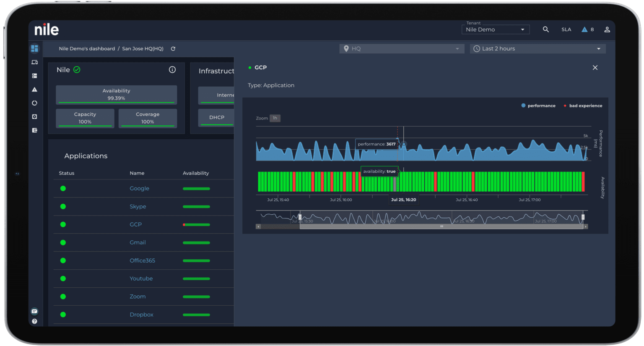Screen dimensions: 644x346
Task: Switch to the SLA view
Action: coord(566,29)
